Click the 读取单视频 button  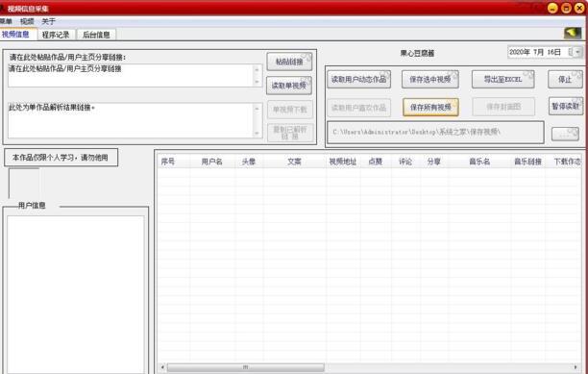click(289, 86)
